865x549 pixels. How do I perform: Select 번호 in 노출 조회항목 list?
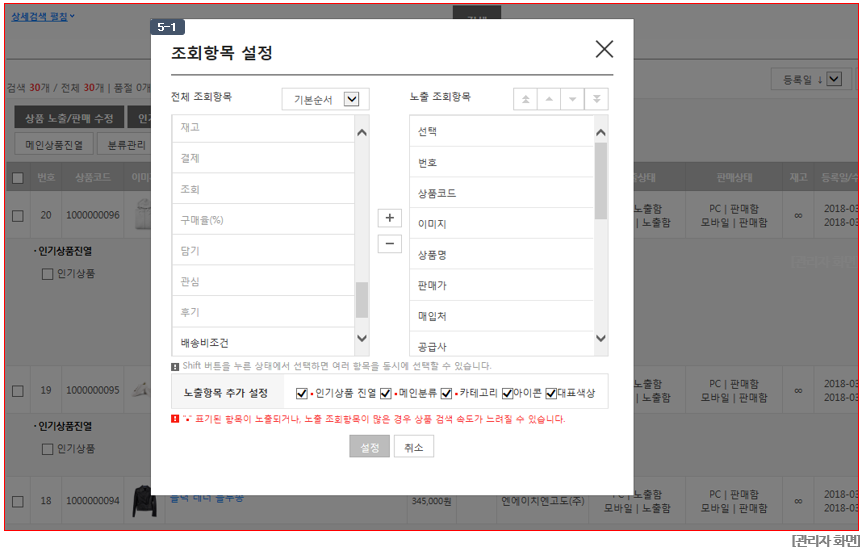click(x=501, y=163)
